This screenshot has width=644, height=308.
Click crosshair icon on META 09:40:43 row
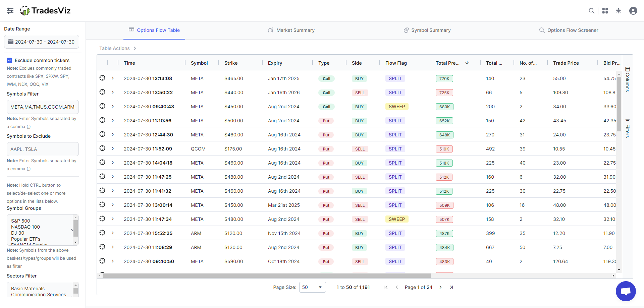pyautogui.click(x=102, y=106)
